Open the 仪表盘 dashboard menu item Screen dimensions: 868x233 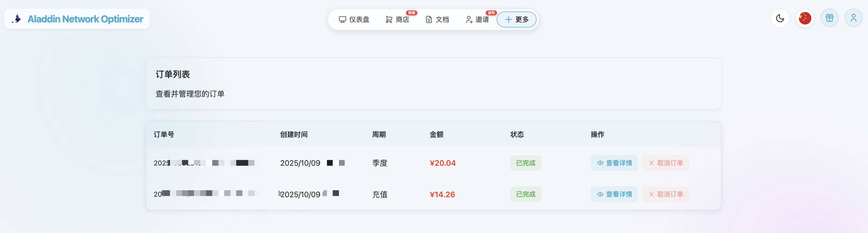point(354,19)
